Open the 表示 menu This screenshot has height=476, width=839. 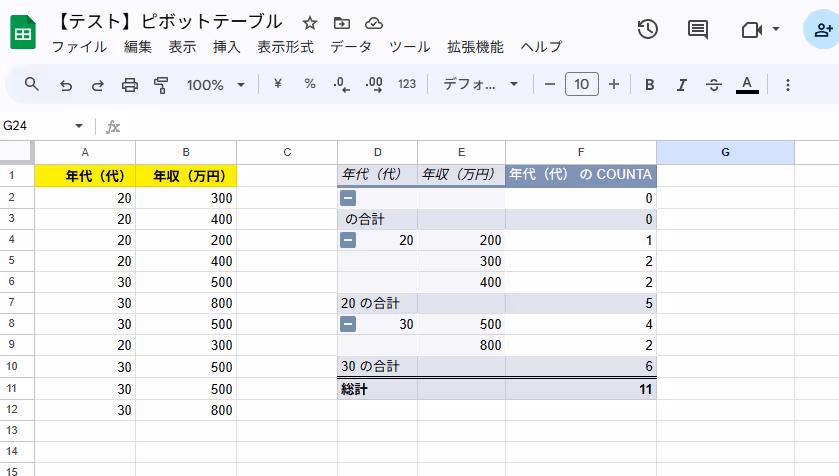(182, 47)
